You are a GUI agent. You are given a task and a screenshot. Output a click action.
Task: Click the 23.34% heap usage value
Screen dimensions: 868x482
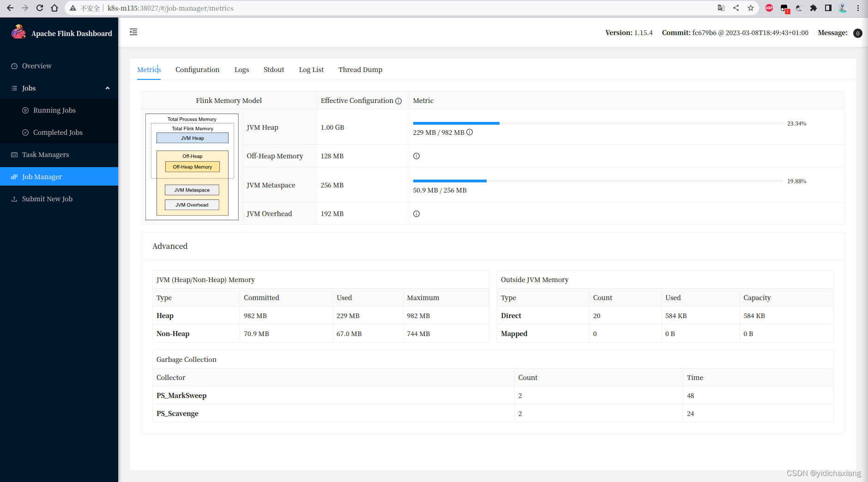pyautogui.click(x=796, y=124)
